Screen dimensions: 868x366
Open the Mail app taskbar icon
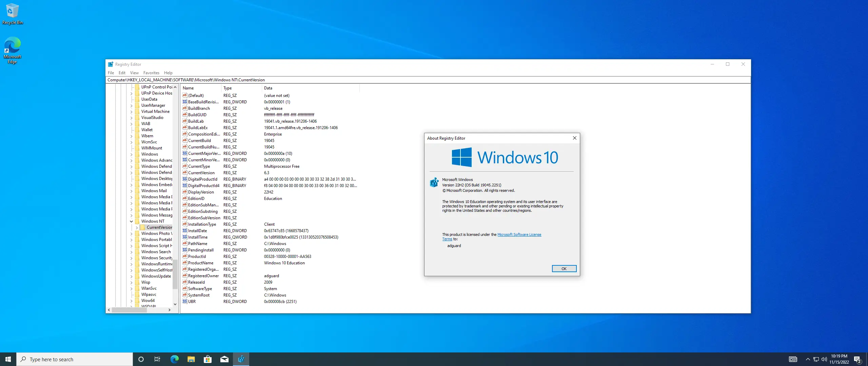point(224,359)
